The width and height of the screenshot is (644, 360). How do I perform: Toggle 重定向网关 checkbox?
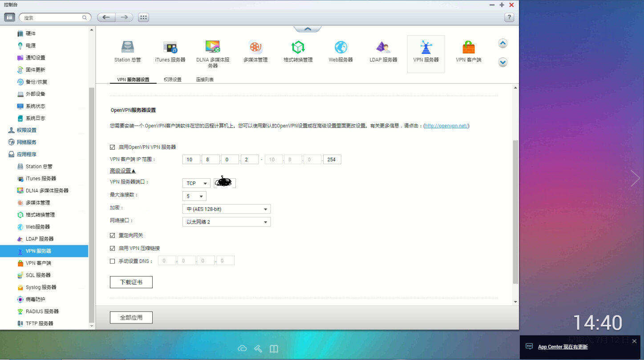[x=113, y=235]
